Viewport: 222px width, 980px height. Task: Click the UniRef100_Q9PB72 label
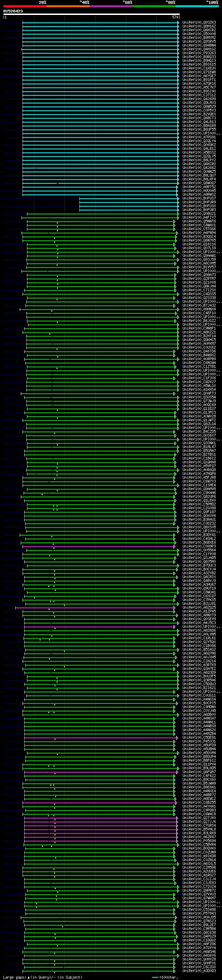pos(199,891)
